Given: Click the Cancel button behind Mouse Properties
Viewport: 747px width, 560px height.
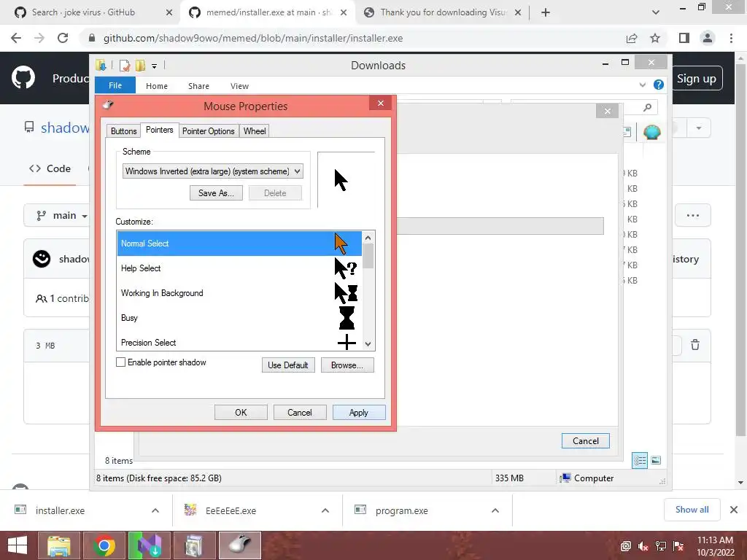Looking at the screenshot, I should [586, 441].
